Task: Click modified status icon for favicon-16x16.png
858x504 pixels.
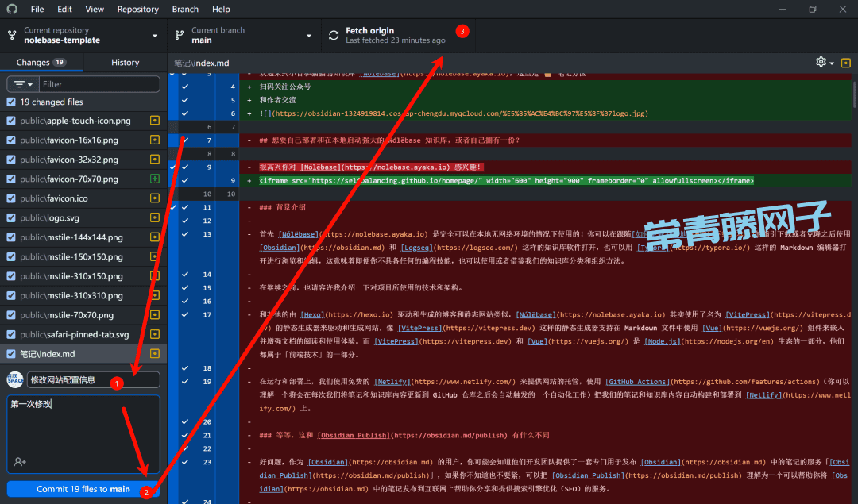Action: pyautogui.click(x=155, y=140)
